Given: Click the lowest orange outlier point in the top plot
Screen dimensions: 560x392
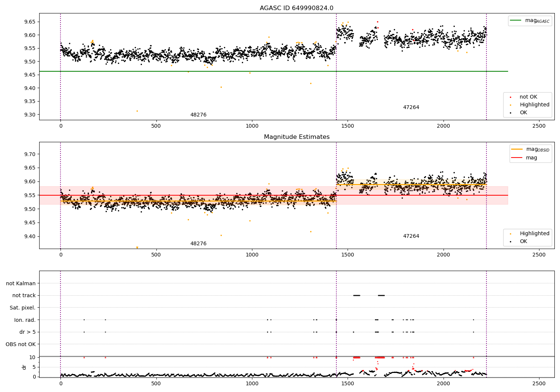Looking at the screenshot, I should (x=137, y=111).
